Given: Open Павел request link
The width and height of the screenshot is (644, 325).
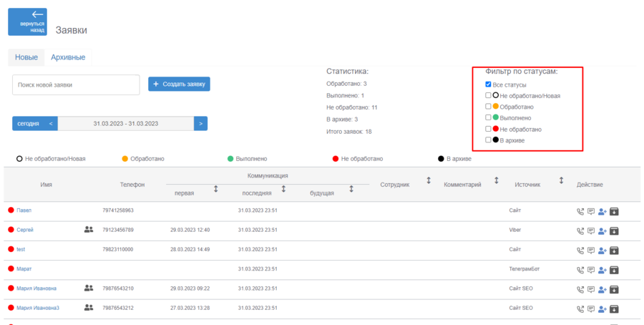Looking at the screenshot, I should tap(24, 210).
